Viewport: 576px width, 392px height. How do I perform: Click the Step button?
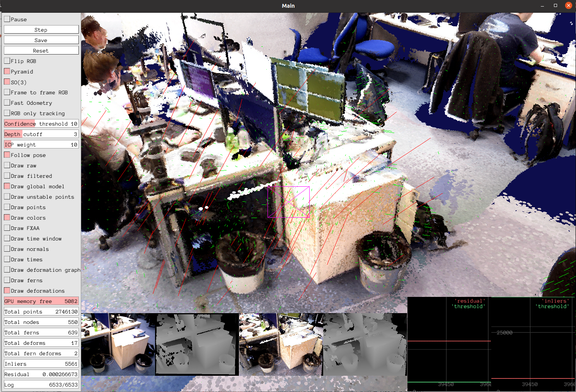click(x=41, y=29)
